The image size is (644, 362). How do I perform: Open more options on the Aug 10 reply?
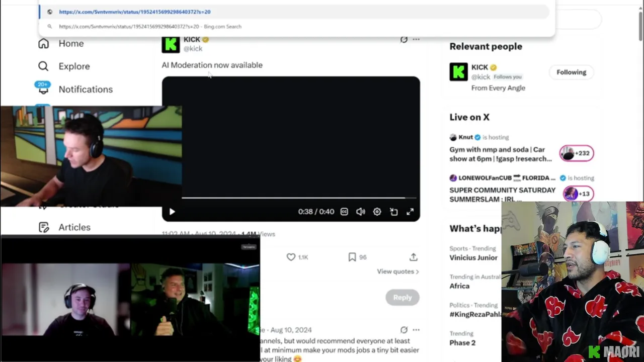coord(416,330)
